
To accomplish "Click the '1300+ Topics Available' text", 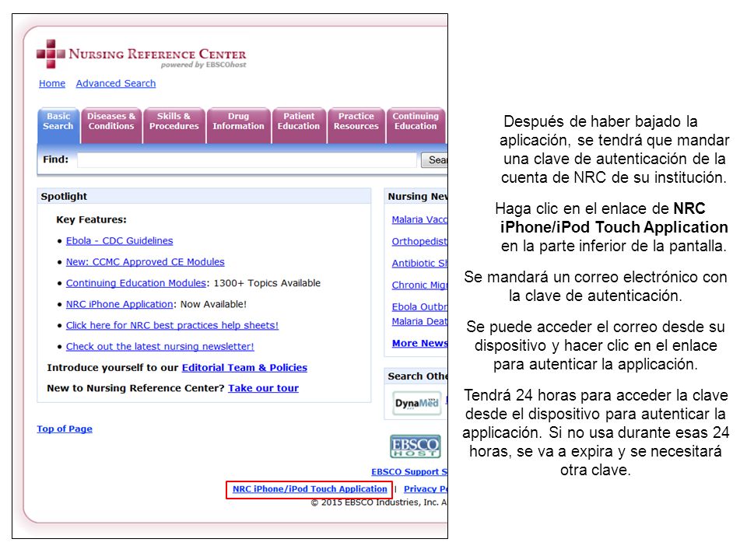I will 267,283.
